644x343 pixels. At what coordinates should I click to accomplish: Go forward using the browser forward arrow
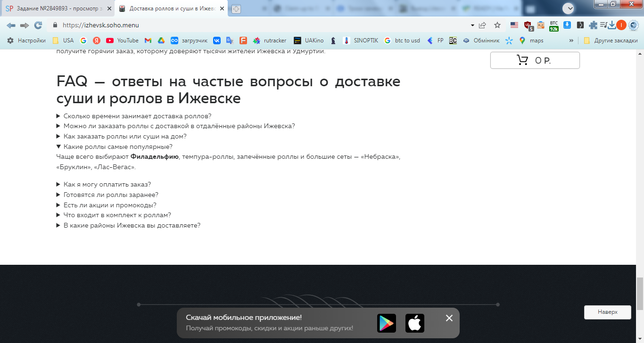[x=25, y=25]
